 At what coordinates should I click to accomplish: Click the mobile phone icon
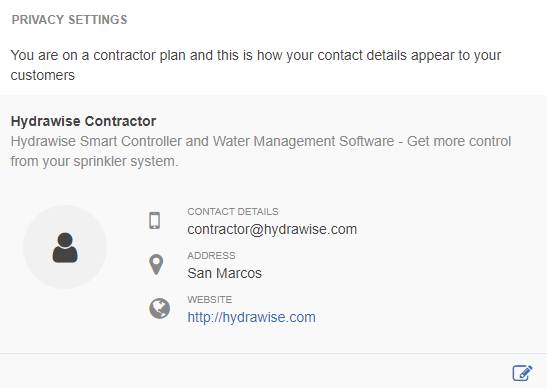[x=155, y=221]
